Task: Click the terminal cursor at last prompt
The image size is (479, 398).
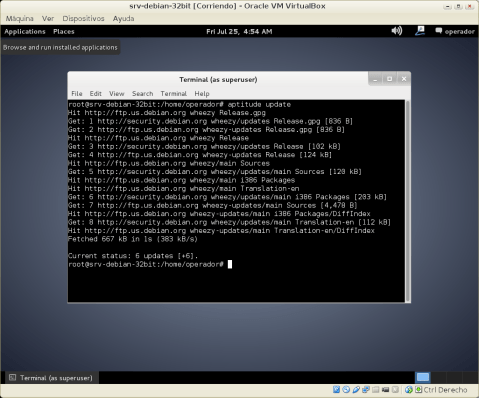Action: coord(230,264)
